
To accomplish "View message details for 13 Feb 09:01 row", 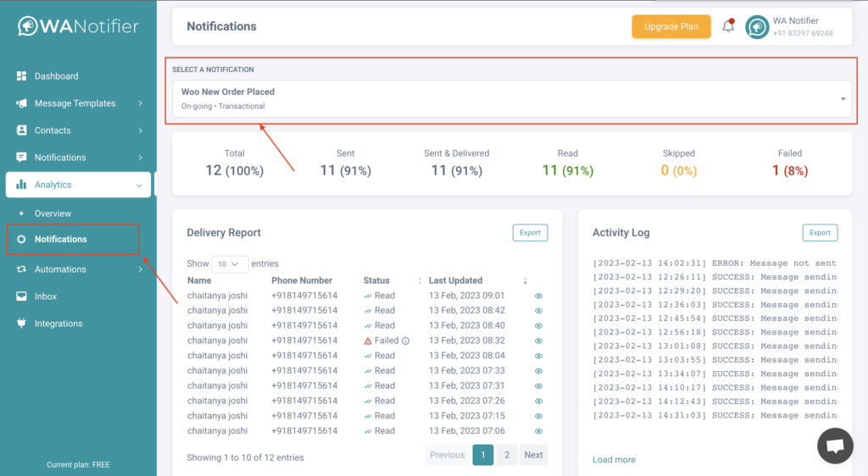I will point(538,296).
